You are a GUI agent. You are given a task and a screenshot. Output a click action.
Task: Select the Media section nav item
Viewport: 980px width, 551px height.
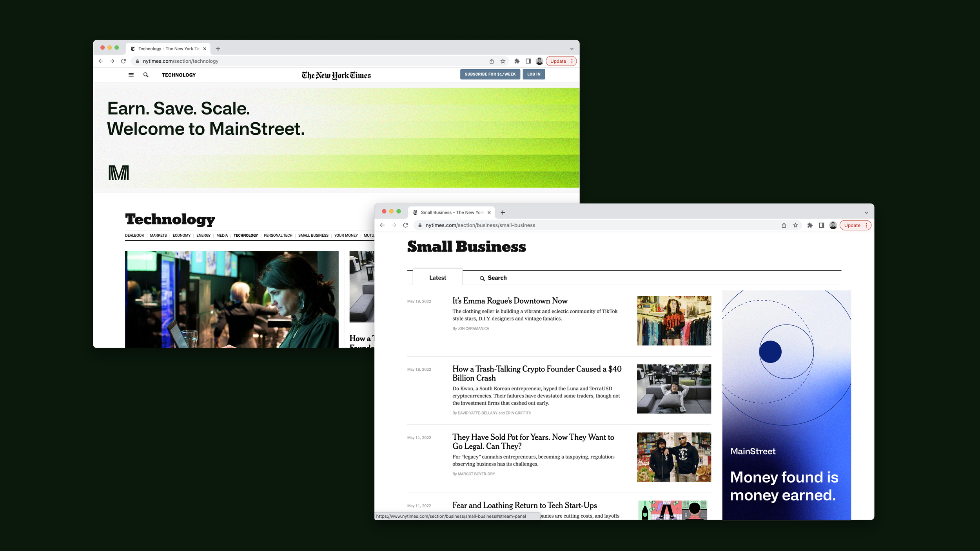point(222,236)
